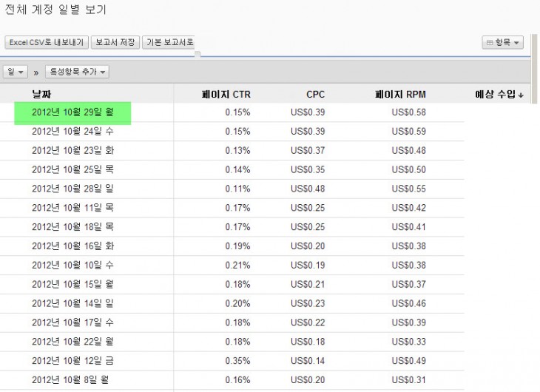Click the US$0.18 CPC value
Viewport: 540px width, 392px height.
click(308, 342)
